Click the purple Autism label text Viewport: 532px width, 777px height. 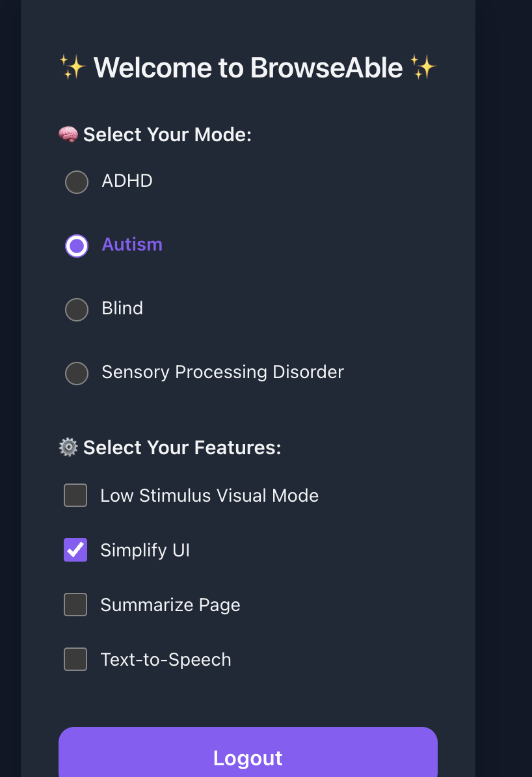pyautogui.click(x=132, y=245)
